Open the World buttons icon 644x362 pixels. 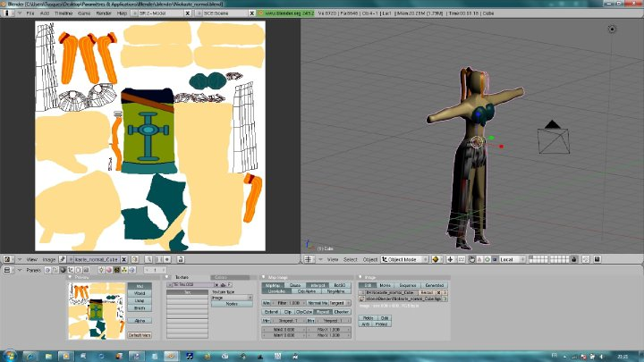point(131,270)
